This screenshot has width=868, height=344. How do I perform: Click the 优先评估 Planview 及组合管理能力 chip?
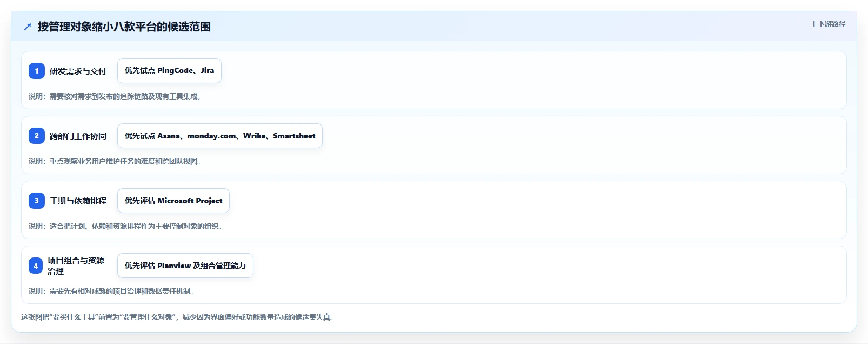tap(185, 266)
